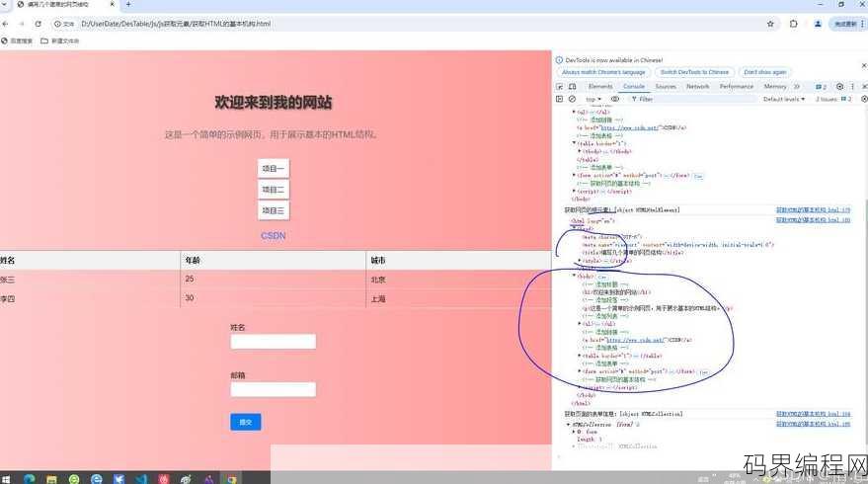This screenshot has height=484, width=868.
Task: Select the Console tab in DevTools
Action: tap(634, 86)
